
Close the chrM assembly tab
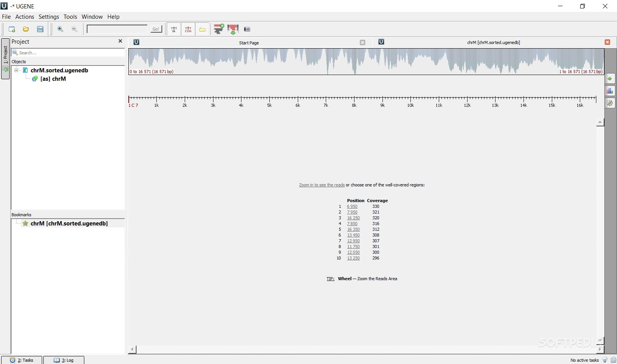click(607, 42)
